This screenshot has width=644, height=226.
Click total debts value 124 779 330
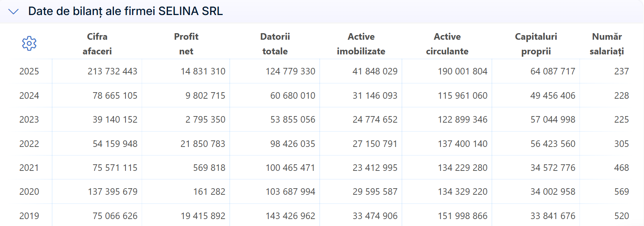pos(290,71)
